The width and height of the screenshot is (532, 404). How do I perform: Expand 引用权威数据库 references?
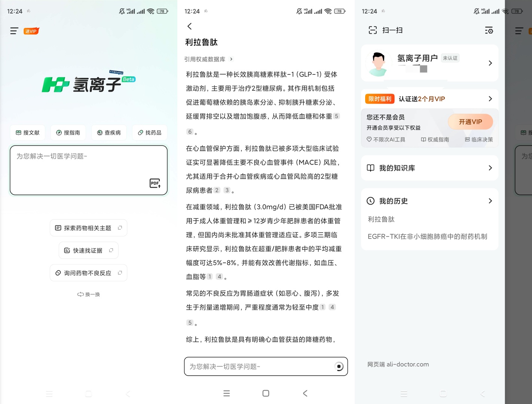point(208,59)
